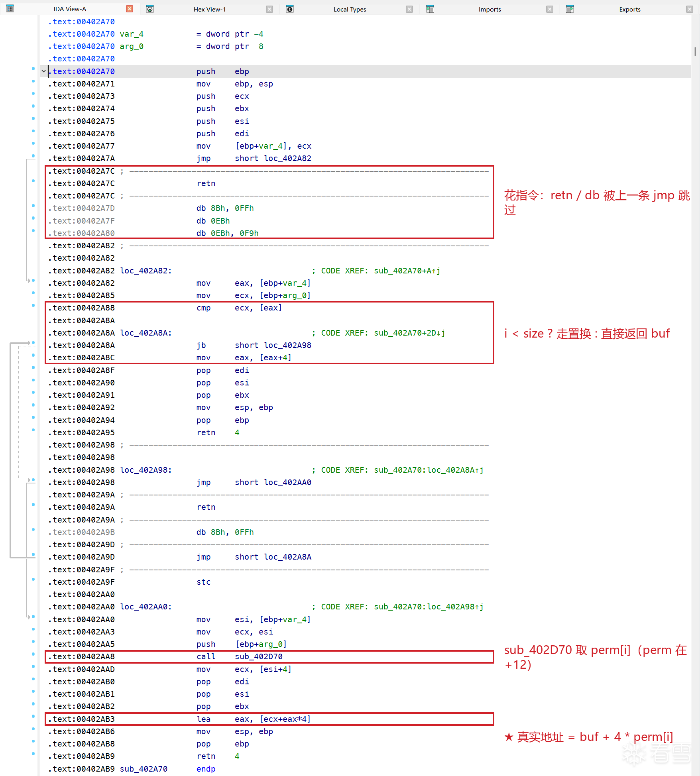
Task: Follow loc_402A8A at address 00402A9D
Action: [287, 557]
